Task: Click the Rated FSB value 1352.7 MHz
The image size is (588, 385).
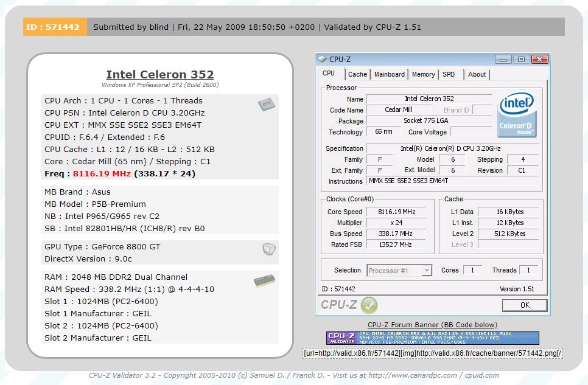Action: tap(396, 245)
